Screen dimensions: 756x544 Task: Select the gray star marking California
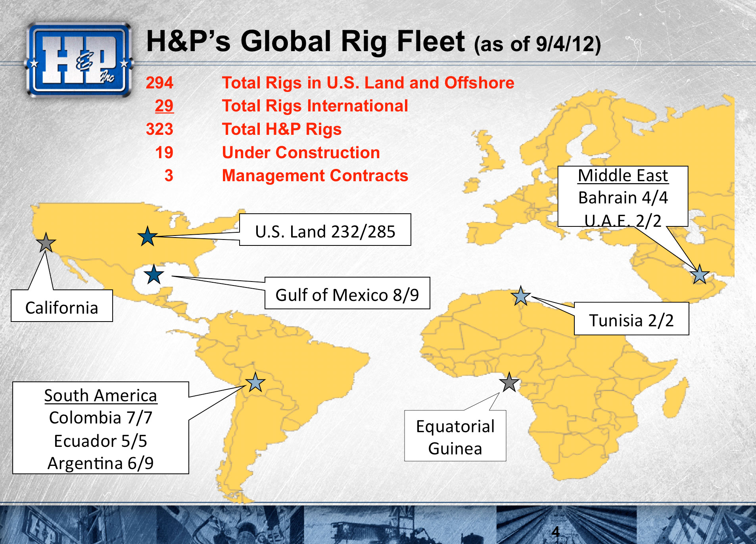46,243
